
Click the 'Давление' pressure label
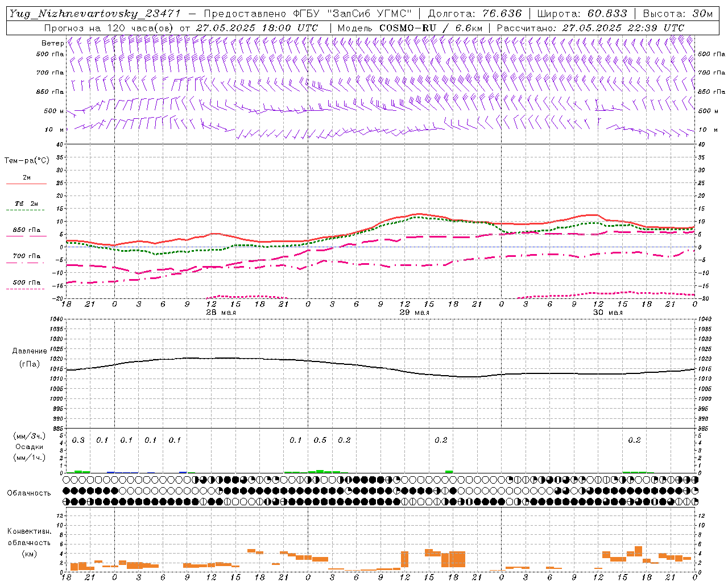[30, 351]
